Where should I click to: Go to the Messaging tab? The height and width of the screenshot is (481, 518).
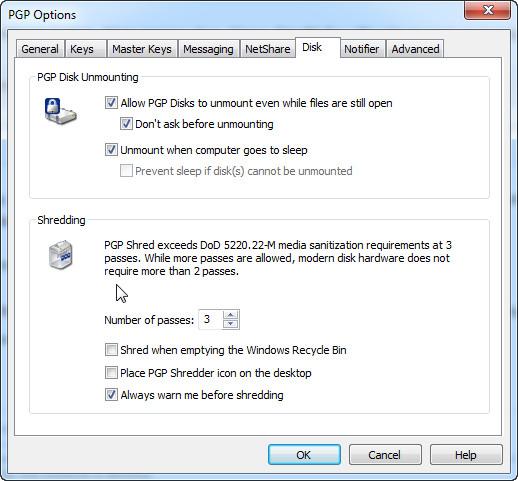click(209, 49)
